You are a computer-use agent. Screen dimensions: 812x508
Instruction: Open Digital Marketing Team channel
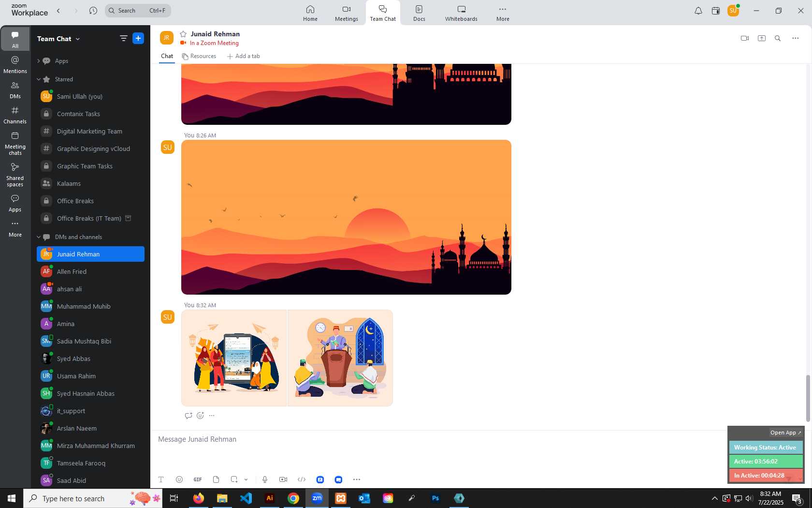coord(90,132)
